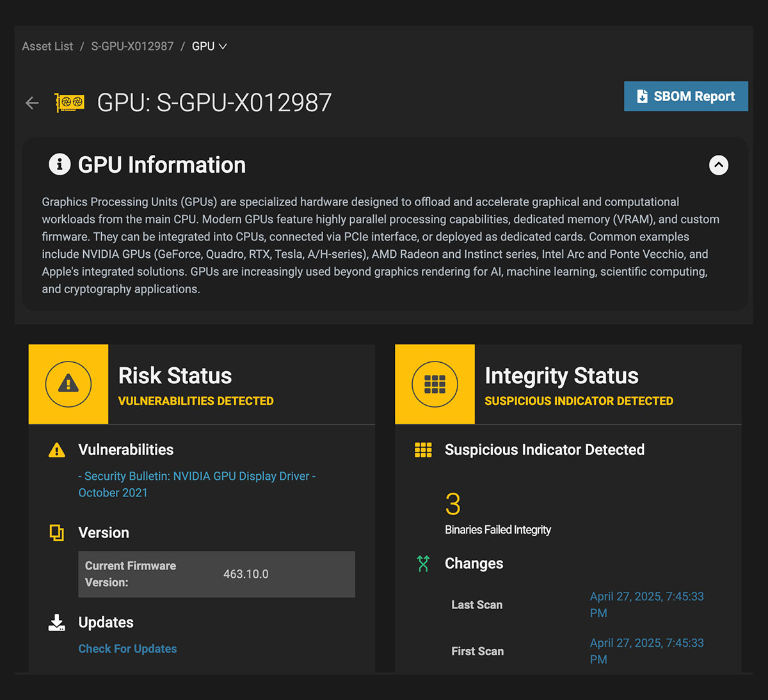Viewport: 768px width, 700px height.
Task: Click the info icon next to GPU Information
Action: tap(60, 164)
